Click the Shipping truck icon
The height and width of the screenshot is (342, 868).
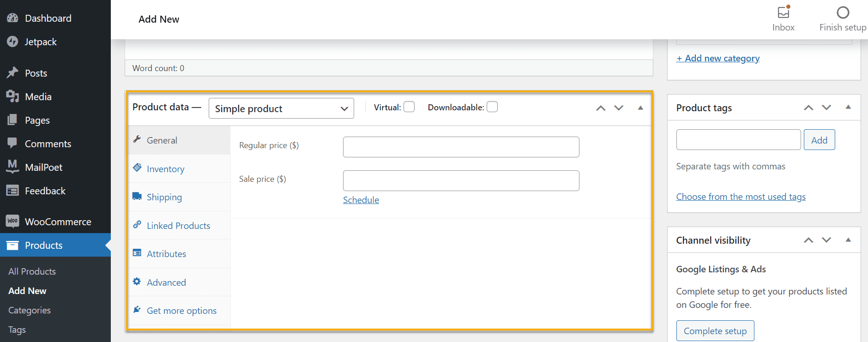pyautogui.click(x=137, y=196)
